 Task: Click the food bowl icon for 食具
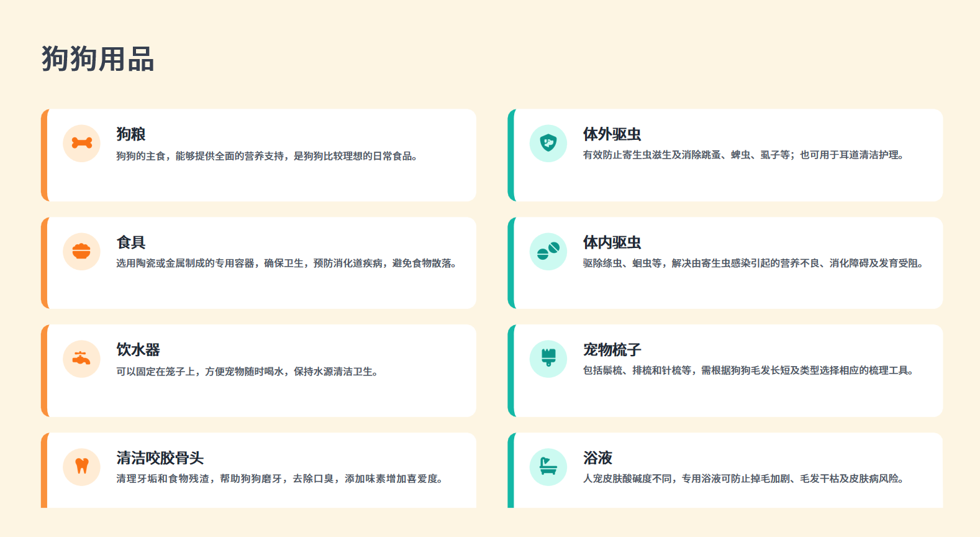click(x=81, y=252)
